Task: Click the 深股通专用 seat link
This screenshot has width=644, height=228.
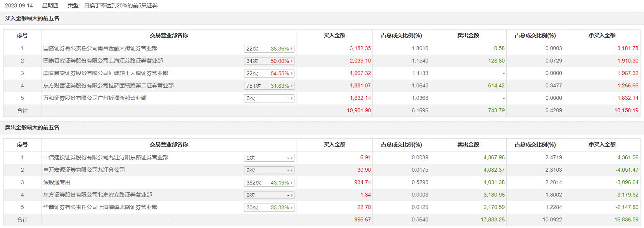Action: 57,182
